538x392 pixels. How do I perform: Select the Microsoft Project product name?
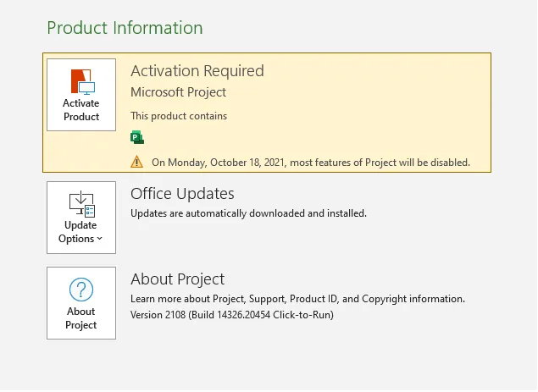[178, 92]
